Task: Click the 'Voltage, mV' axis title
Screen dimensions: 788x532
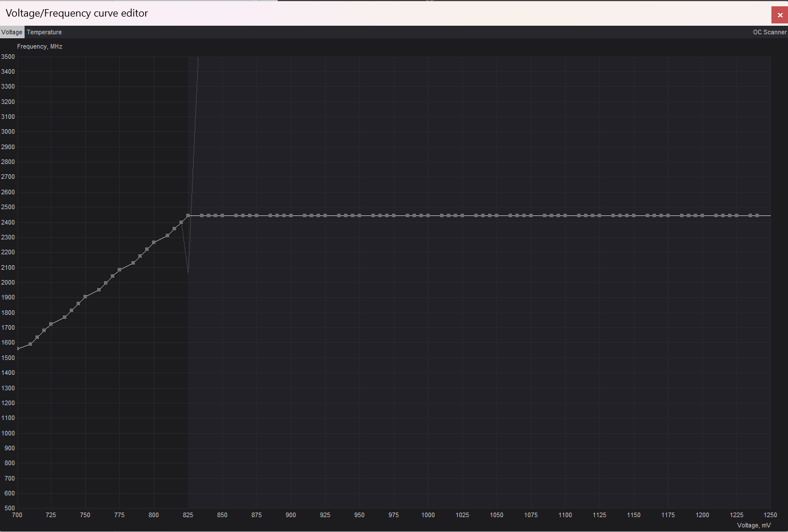Action: click(754, 525)
